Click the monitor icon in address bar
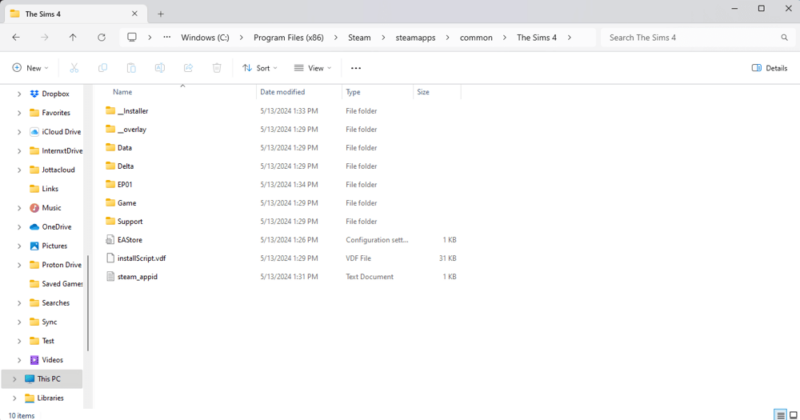Viewport: 800px width, 420px height. coord(132,37)
